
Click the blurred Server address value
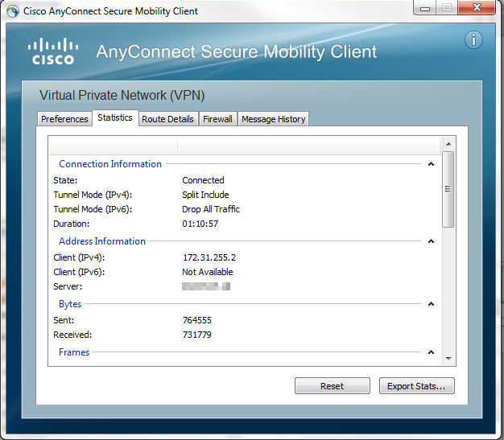point(206,286)
